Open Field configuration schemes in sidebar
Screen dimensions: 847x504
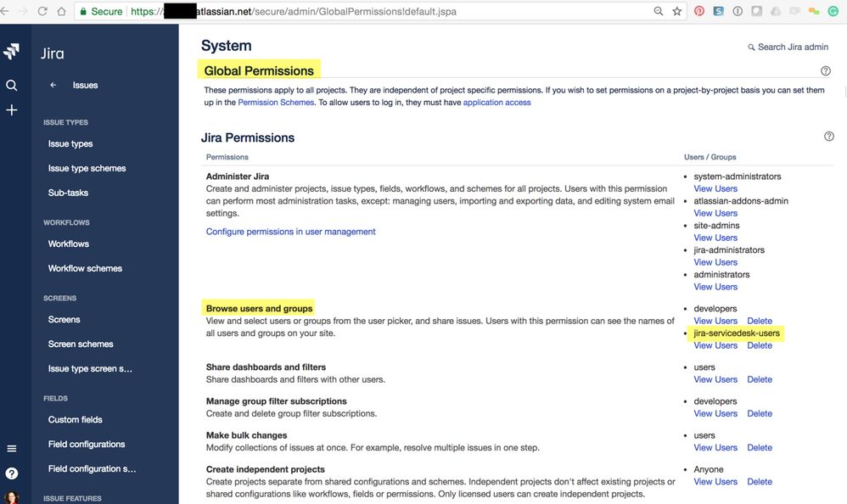tap(92, 468)
